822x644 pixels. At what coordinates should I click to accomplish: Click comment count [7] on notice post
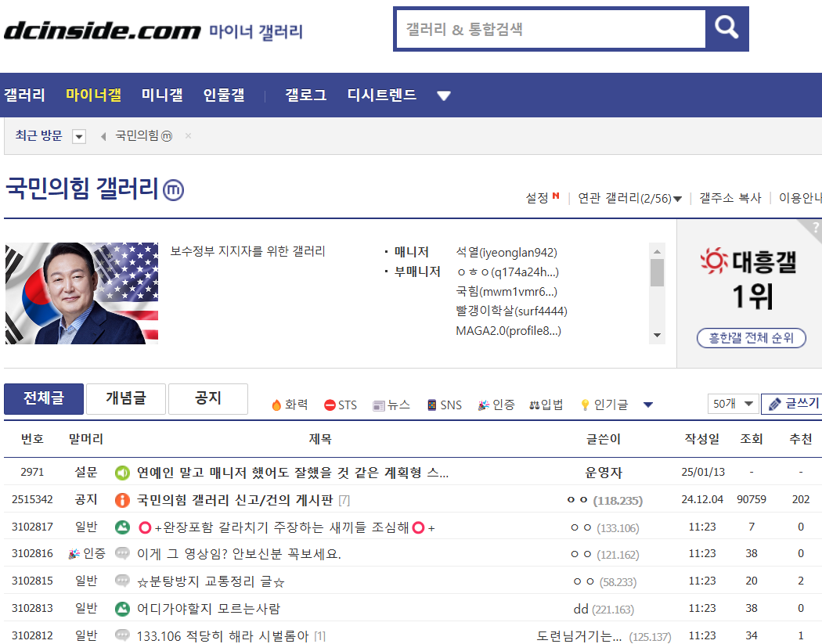pos(344,501)
